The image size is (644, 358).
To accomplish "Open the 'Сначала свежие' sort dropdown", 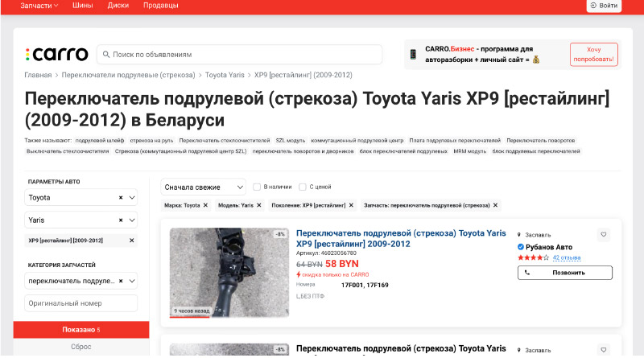I will pos(203,187).
